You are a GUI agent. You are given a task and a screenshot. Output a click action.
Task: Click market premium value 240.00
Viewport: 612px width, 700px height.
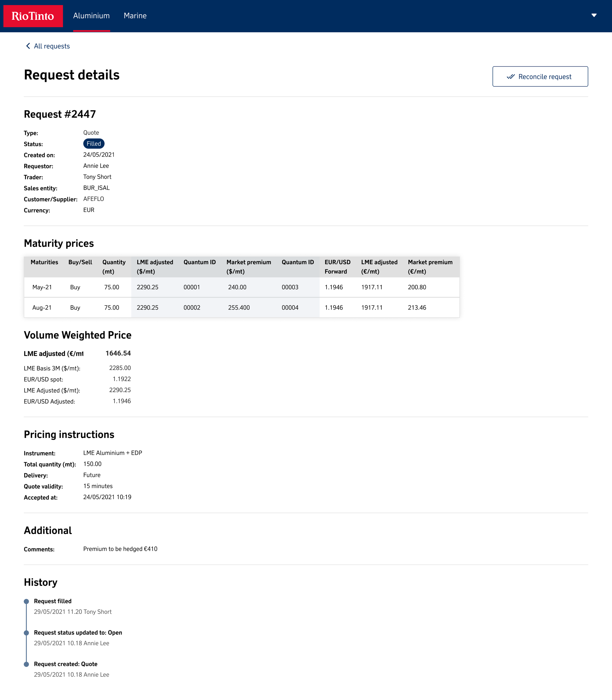237,287
